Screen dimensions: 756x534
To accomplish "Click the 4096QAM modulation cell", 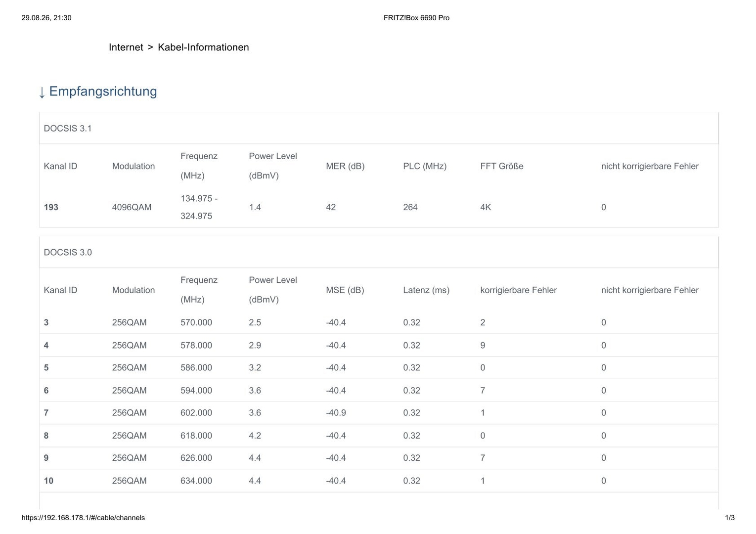I will [132, 207].
